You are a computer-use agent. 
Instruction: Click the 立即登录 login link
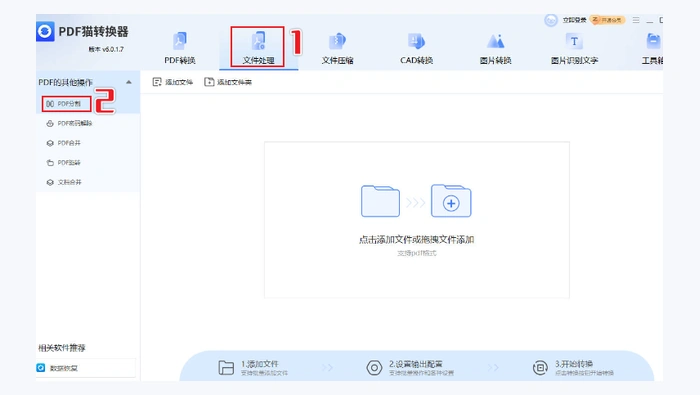click(574, 20)
